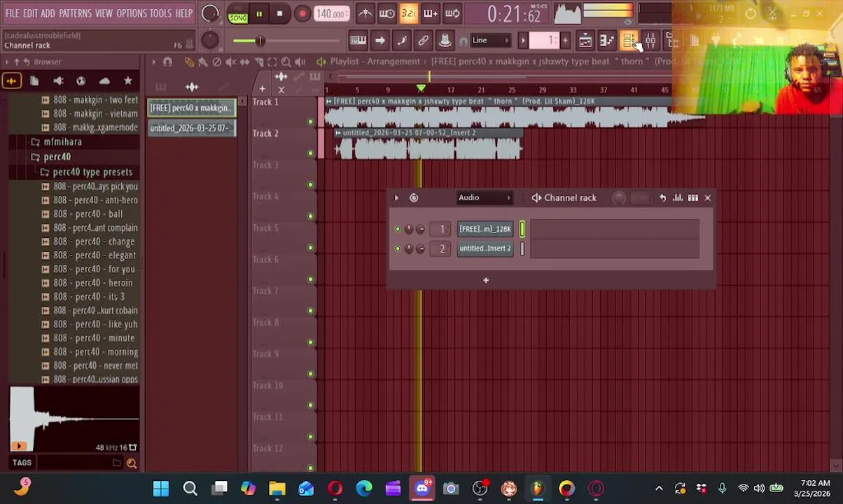
Task: Select channel 2 with its selector light
Action: click(522, 248)
